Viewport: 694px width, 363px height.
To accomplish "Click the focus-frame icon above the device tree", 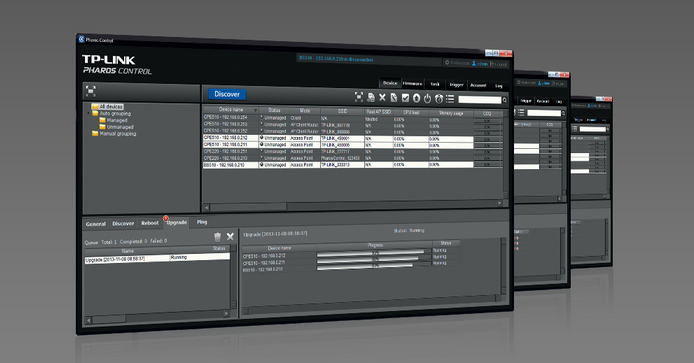I will [x=91, y=91].
